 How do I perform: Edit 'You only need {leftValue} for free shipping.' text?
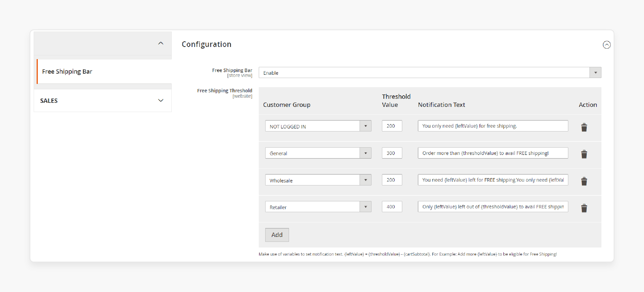493,126
